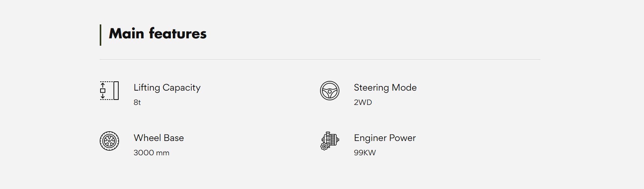Select the Enginer Power label
This screenshot has width=644, height=189.
[x=385, y=138]
